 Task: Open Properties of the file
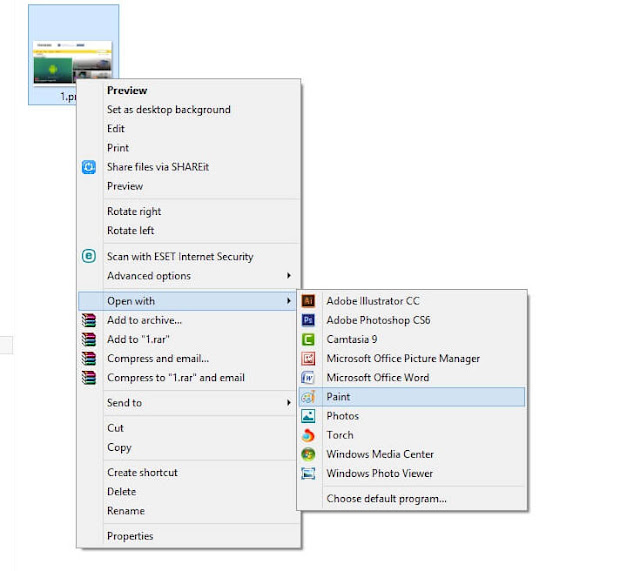pyautogui.click(x=130, y=536)
